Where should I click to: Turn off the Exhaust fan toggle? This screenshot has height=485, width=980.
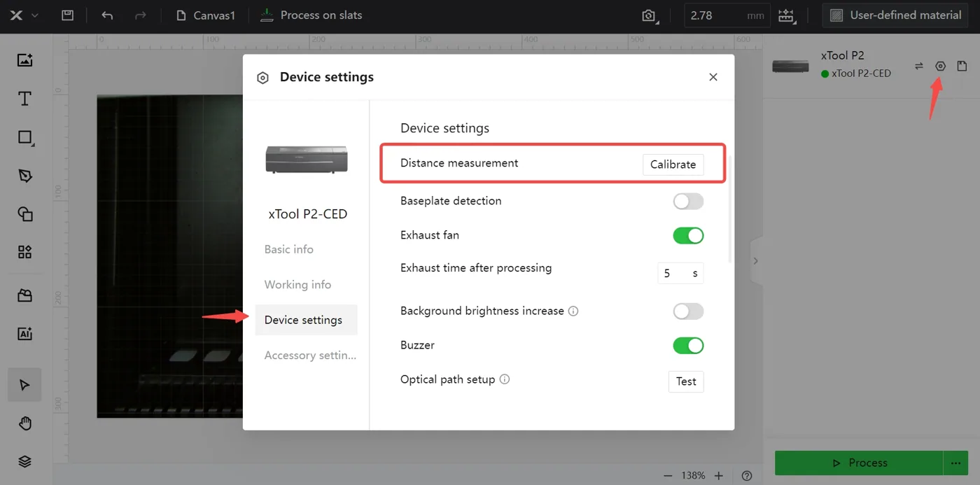(688, 236)
